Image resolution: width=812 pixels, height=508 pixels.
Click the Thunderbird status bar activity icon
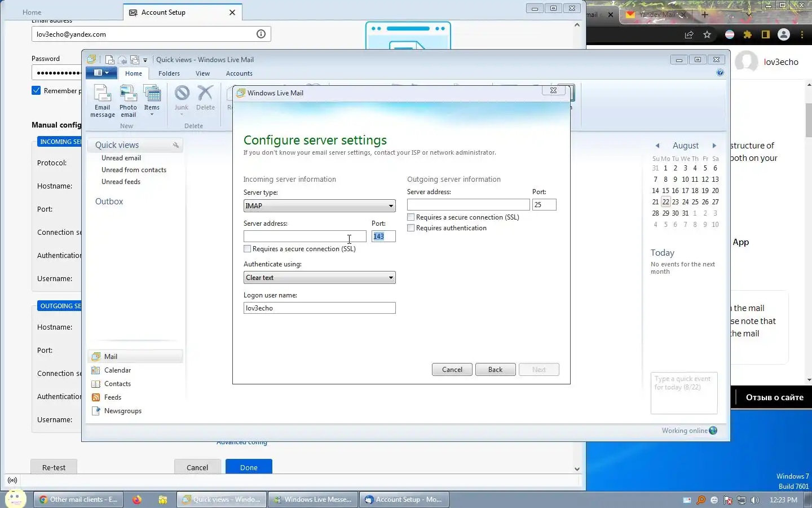coord(12,480)
